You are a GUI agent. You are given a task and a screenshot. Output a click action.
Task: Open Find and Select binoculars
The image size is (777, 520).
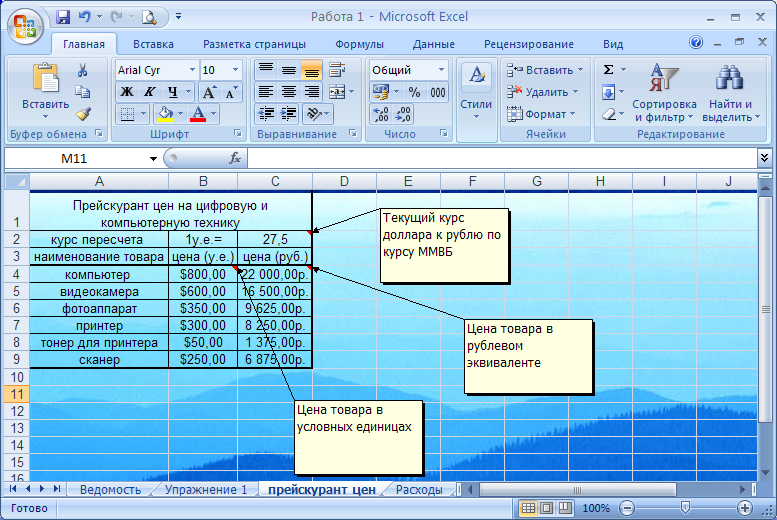point(730,94)
